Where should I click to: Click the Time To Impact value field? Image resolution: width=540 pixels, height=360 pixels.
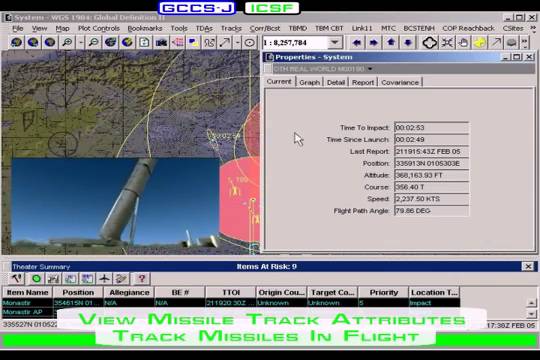point(431,127)
